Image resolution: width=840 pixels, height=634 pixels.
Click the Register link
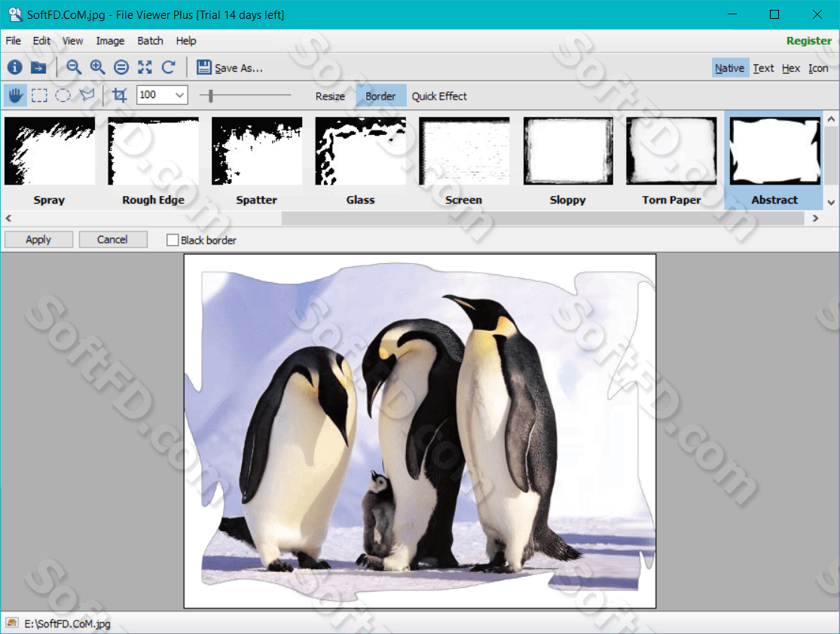point(808,41)
